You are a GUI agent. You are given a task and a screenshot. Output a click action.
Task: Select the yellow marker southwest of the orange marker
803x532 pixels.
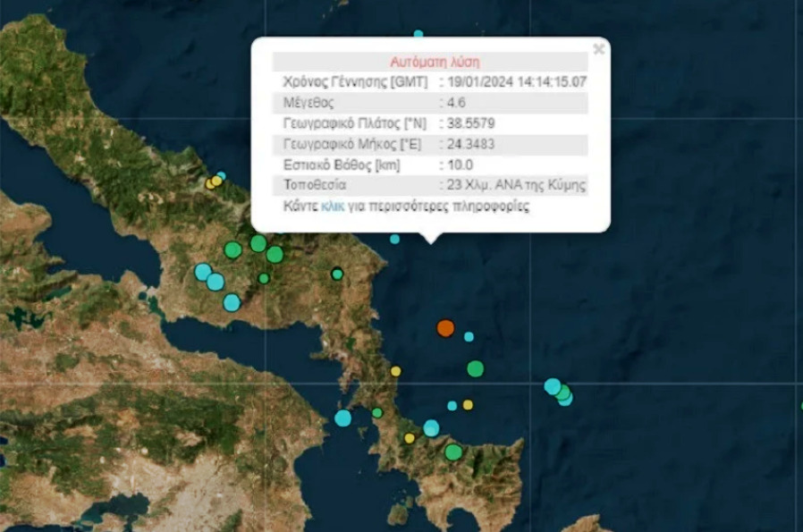pyautogui.click(x=396, y=371)
